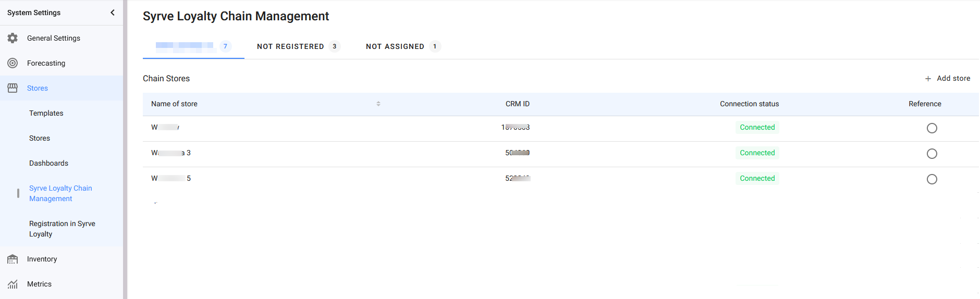Viewport: 980px width, 299px height.
Task: Click Connected status of the first store
Action: point(757,127)
